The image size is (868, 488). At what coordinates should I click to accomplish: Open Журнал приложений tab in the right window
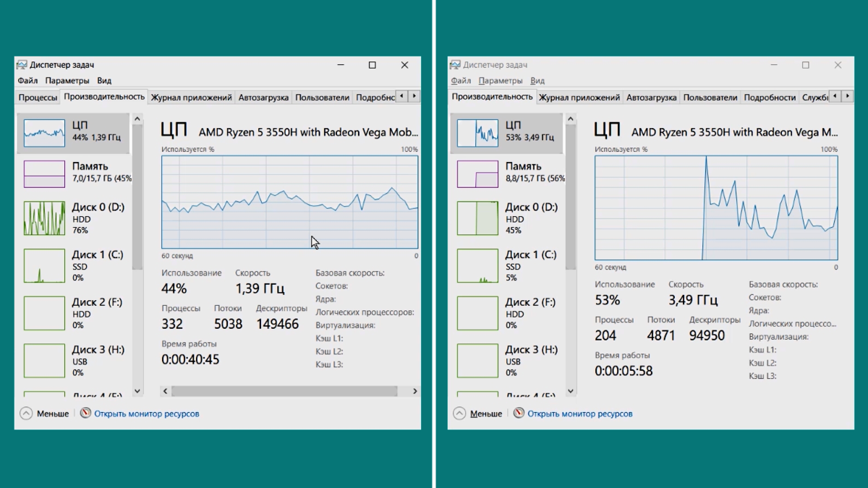[x=579, y=98]
